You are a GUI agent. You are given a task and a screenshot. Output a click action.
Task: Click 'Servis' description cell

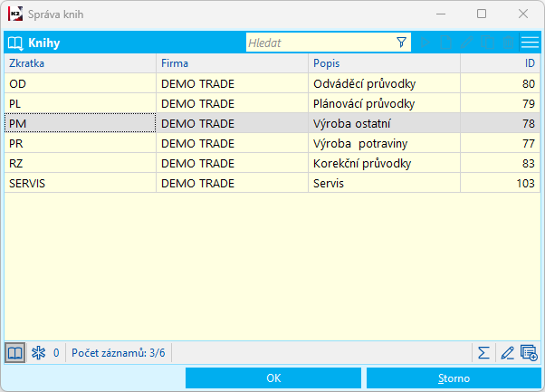pyautogui.click(x=384, y=183)
